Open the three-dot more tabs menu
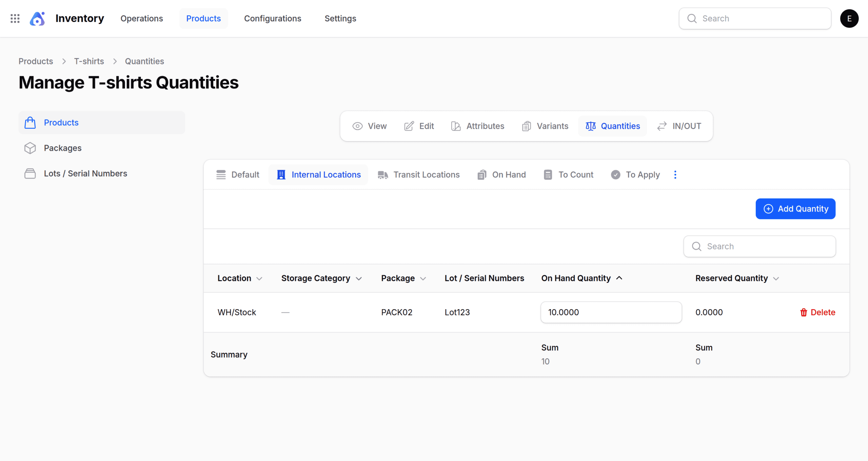868x461 pixels. (675, 175)
